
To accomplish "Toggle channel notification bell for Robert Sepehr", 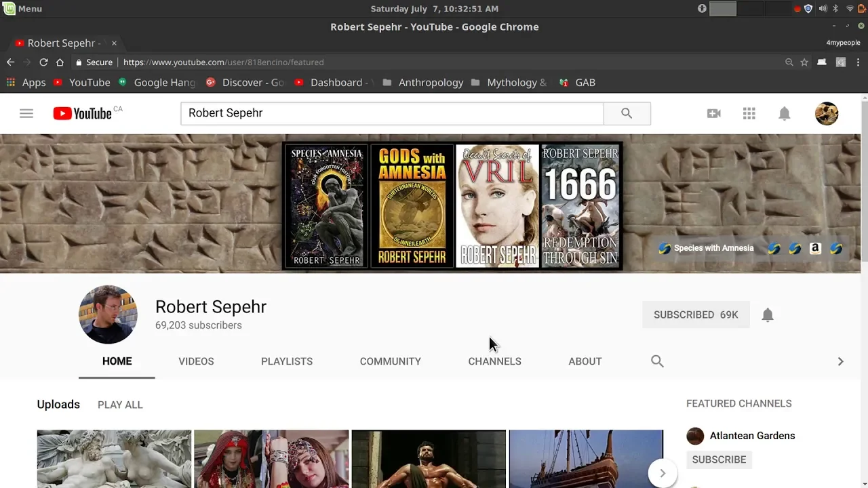I will pos(767,314).
